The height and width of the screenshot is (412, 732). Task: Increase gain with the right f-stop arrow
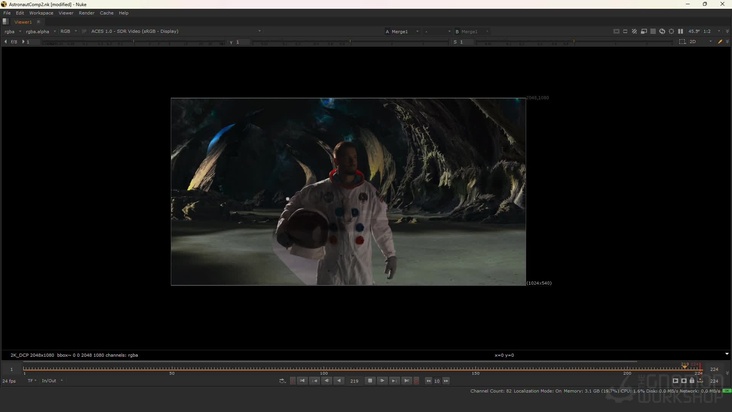(x=23, y=42)
